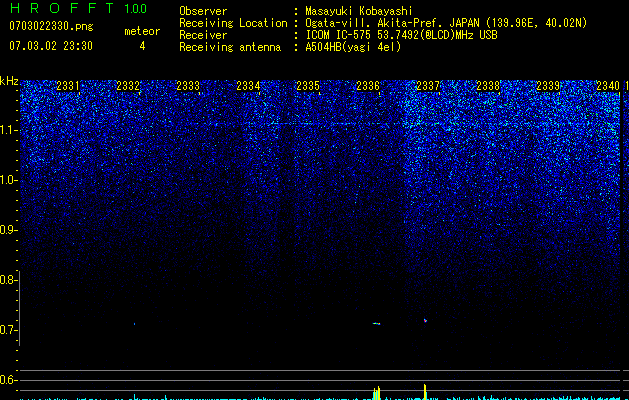The image size is (629, 400).
Task: Click the meteor count 4
Action: click(x=142, y=46)
